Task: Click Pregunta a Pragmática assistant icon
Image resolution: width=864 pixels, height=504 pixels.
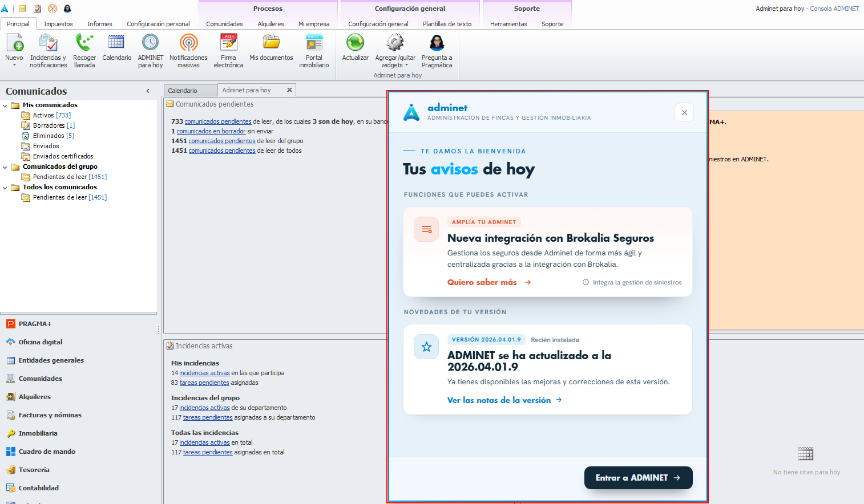Action: coord(437,43)
